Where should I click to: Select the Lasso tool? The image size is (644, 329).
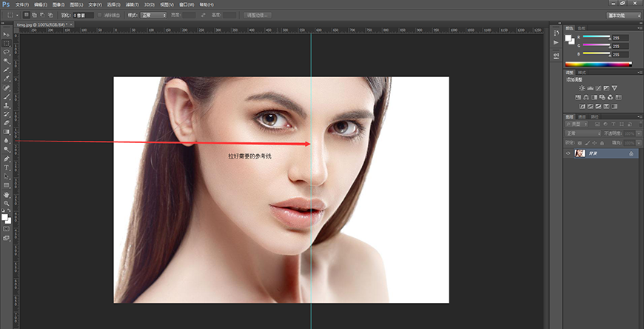6,52
